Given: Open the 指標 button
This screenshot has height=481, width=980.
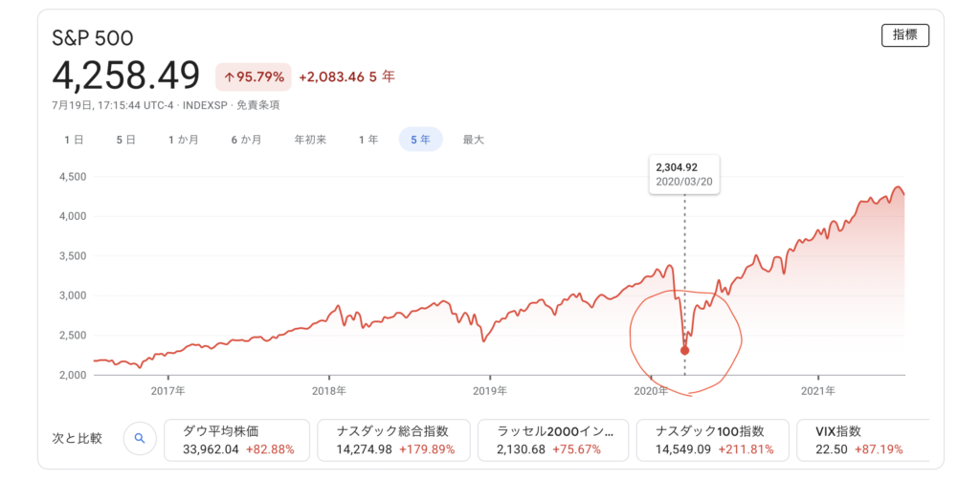Looking at the screenshot, I should point(905,35).
